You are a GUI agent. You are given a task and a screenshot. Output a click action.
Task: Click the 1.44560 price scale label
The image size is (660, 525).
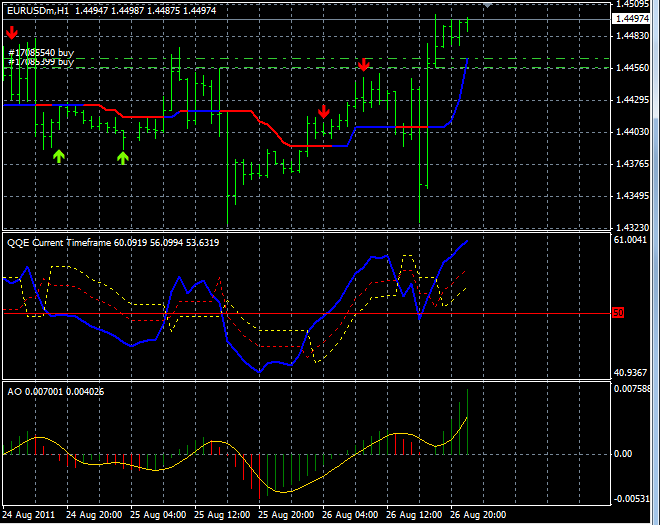tap(632, 69)
